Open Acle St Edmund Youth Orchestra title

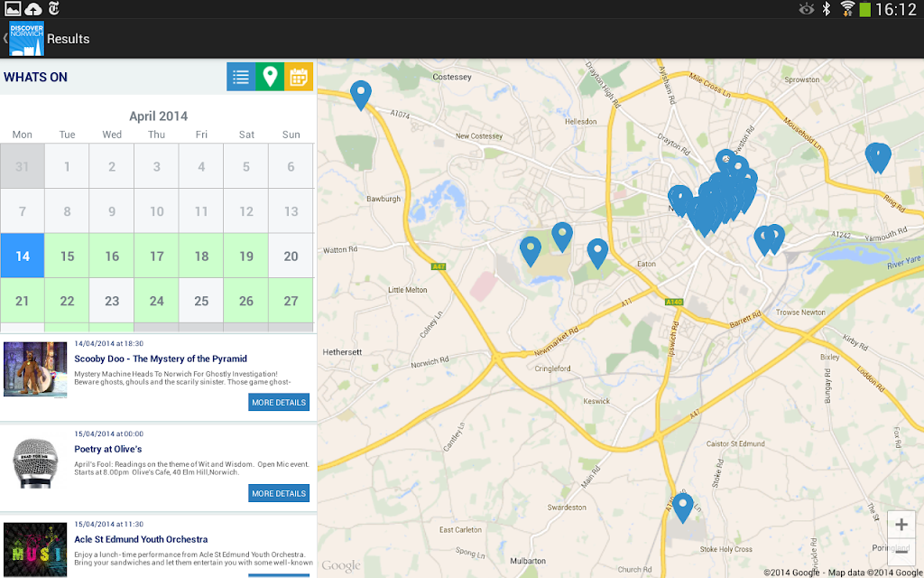(141, 539)
